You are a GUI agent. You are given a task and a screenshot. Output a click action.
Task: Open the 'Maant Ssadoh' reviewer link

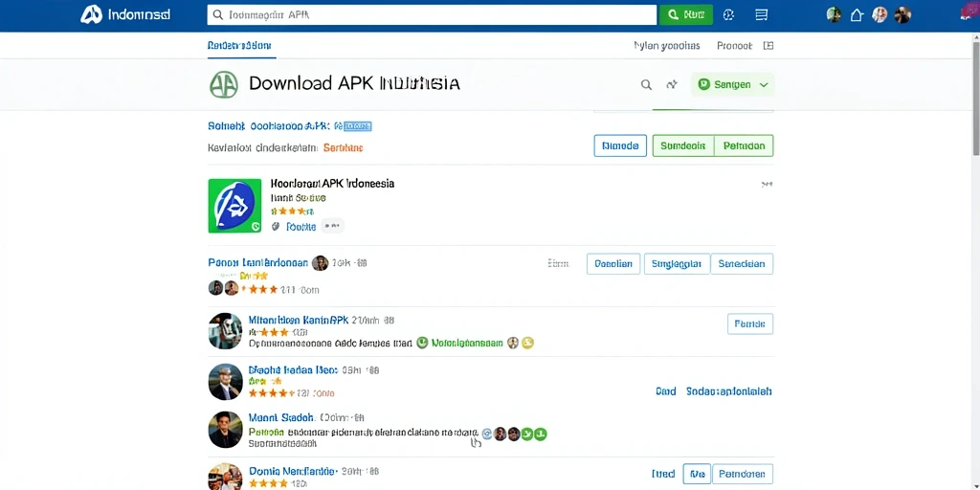pos(280,417)
